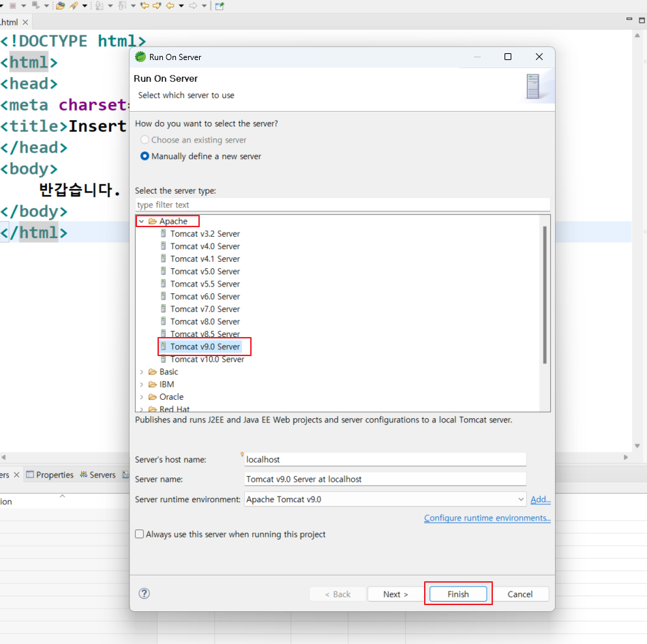Screen dimensions: 647x644
Task: Maximize the Run On Server dialog
Action: pos(508,57)
